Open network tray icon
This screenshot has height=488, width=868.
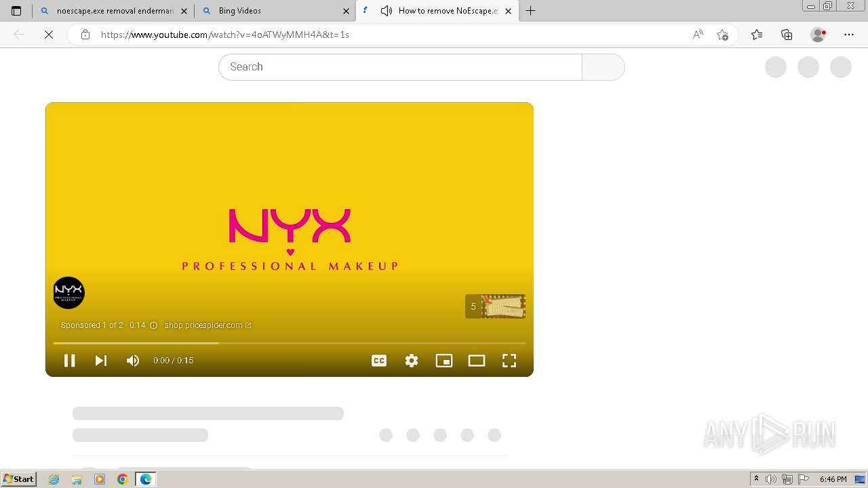click(x=787, y=479)
